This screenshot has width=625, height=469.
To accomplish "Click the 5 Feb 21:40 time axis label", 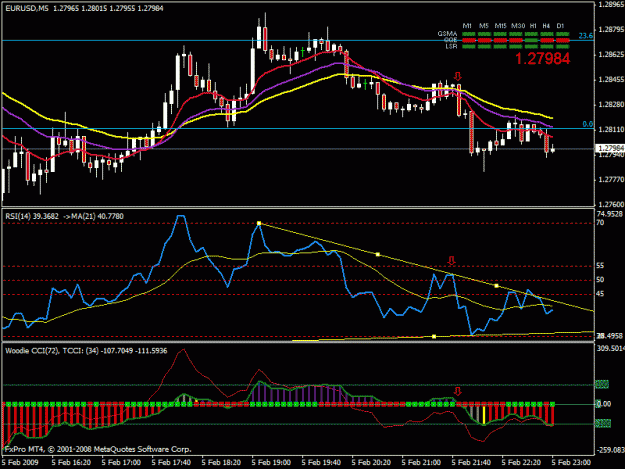I will pyautogui.click(x=472, y=462).
